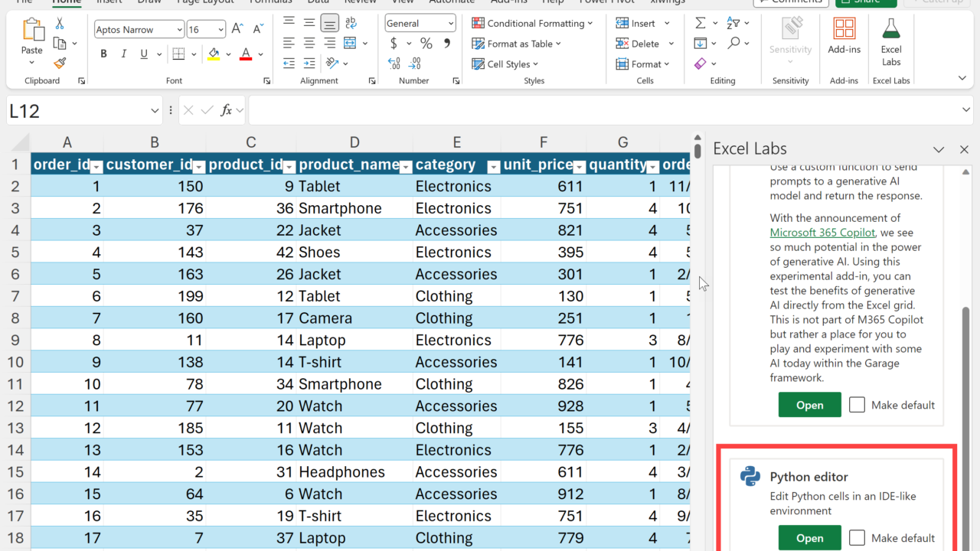The image size is (980, 551).
Task: Click the Name Box showing L12
Action: point(77,111)
